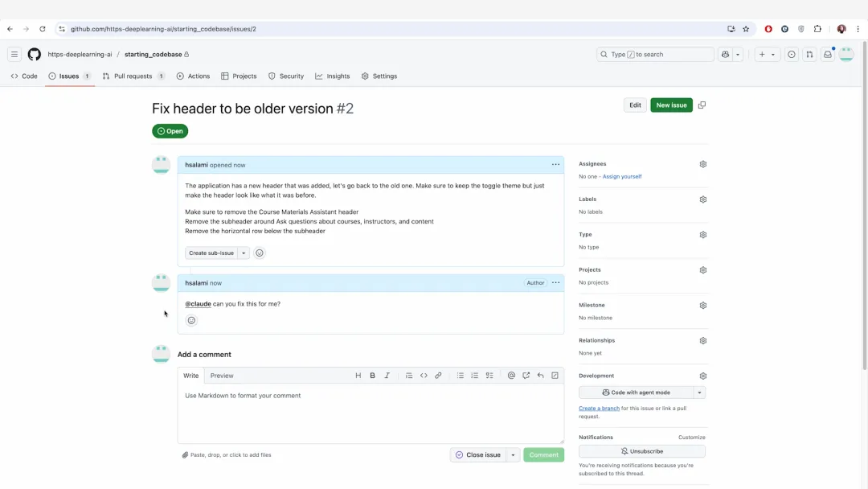The height and width of the screenshot is (489, 868).
Task: Toggle bold formatting in comment toolbar
Action: 372,375
